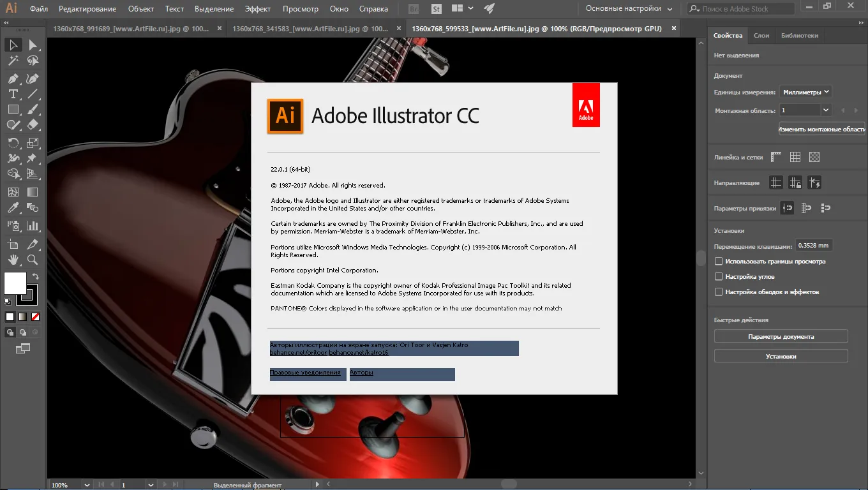Screen dimensions: 868x490
Task: Select the Type tool
Action: click(13, 94)
